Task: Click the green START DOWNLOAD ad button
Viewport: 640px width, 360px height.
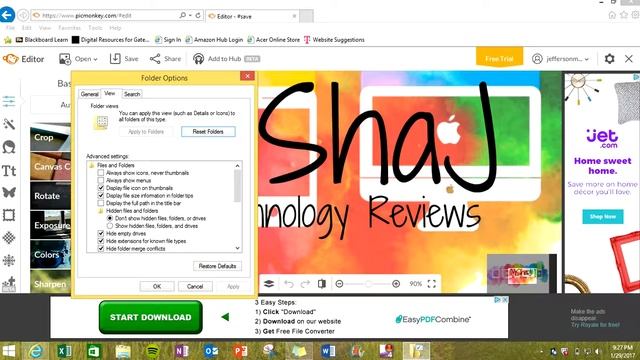Action: click(151, 317)
